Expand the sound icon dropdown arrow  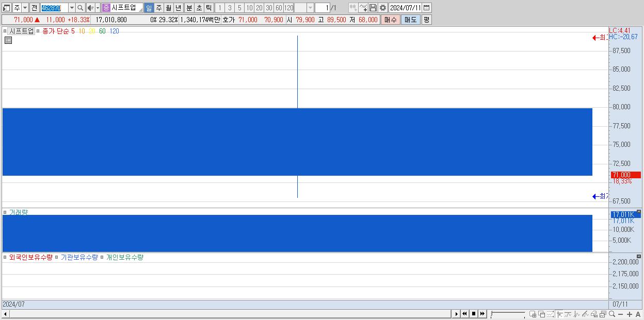click(98, 8)
